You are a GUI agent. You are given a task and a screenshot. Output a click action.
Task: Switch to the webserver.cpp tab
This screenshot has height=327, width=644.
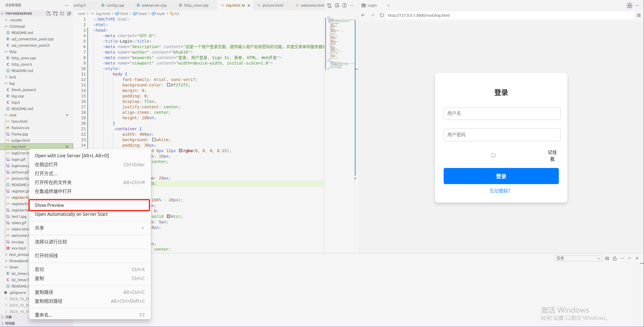[x=154, y=5]
